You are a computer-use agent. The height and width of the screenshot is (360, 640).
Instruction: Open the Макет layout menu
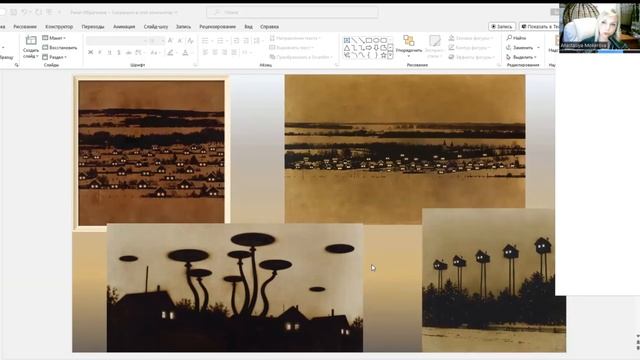(x=54, y=38)
